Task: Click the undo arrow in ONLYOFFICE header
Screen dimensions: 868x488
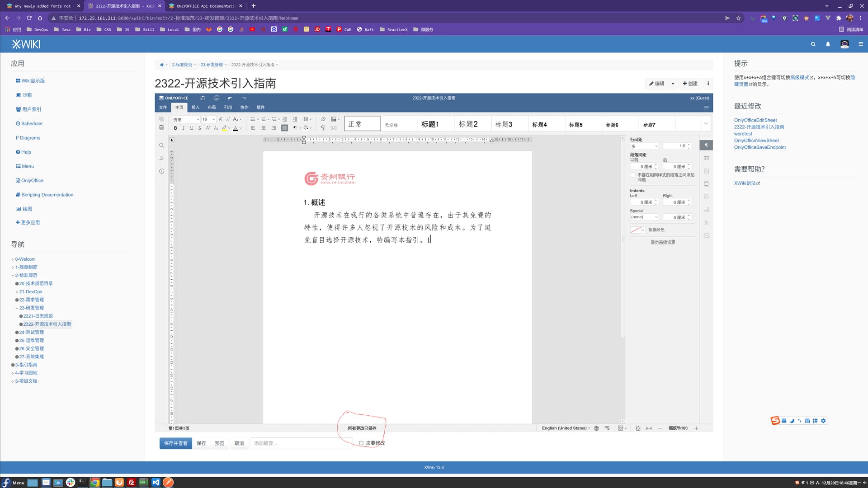Action: coord(230,98)
